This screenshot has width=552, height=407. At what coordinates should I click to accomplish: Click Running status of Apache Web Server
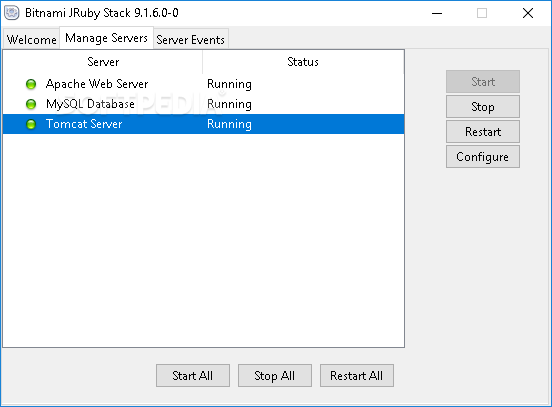[229, 84]
